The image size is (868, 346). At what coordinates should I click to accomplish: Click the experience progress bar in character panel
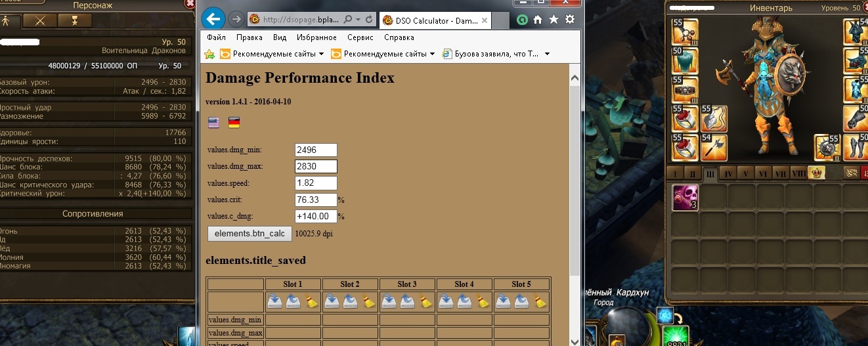95,66
